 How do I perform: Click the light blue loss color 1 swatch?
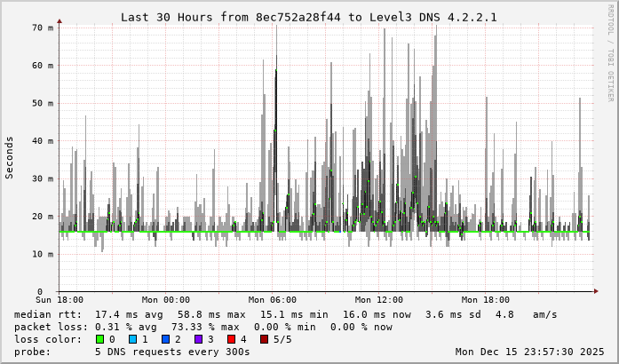point(132,339)
